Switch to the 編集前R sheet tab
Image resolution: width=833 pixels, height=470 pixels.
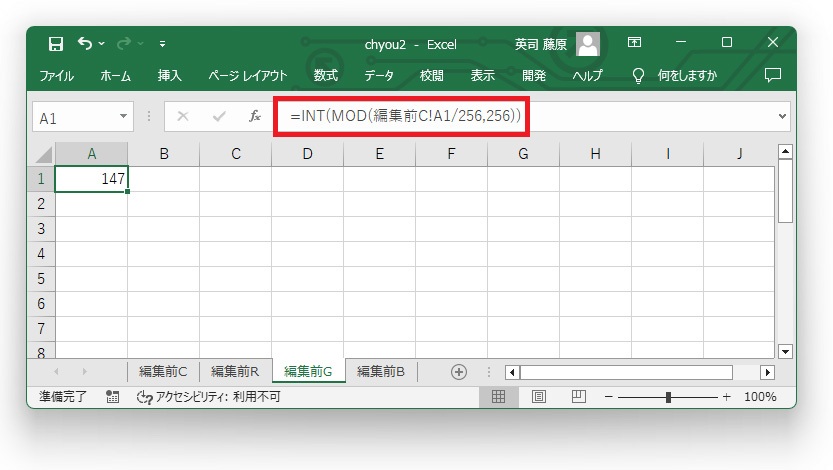click(x=235, y=371)
